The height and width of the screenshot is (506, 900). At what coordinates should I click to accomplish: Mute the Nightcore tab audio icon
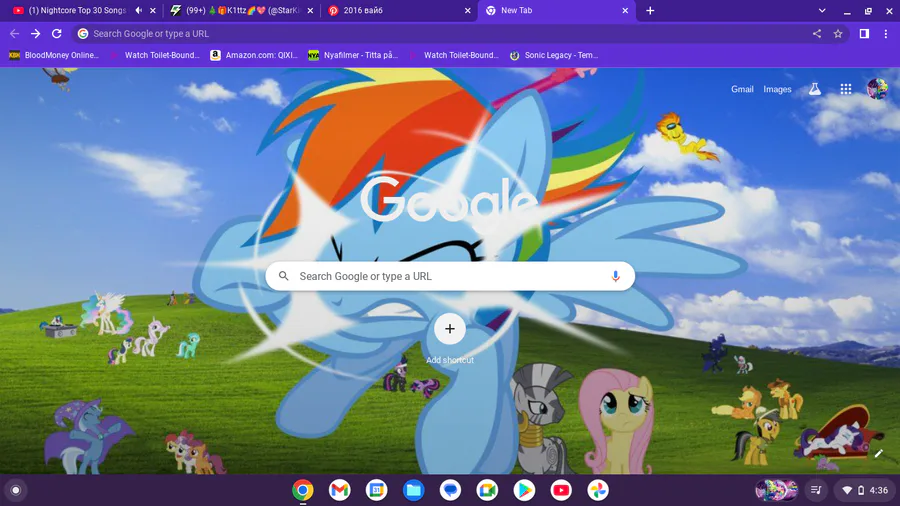(138, 10)
